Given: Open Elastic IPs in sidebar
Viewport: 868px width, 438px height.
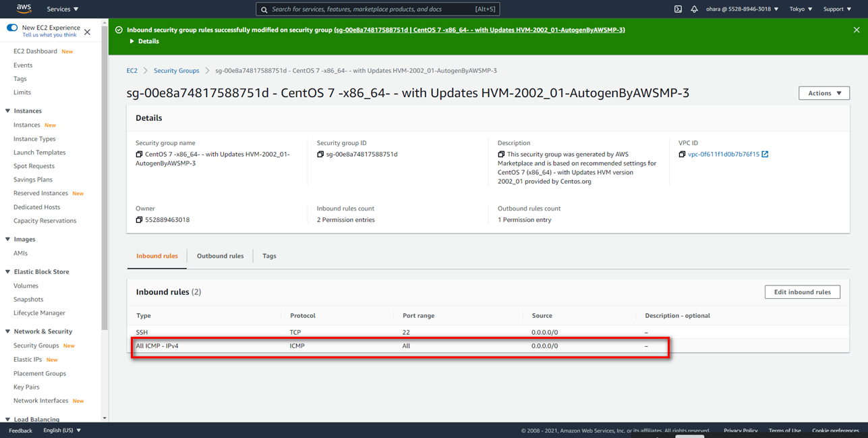Looking at the screenshot, I should (28, 359).
